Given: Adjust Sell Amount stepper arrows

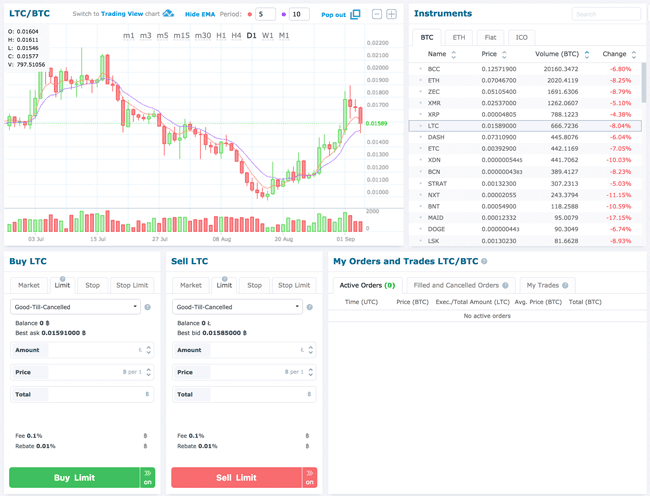Looking at the screenshot, I should (310, 350).
